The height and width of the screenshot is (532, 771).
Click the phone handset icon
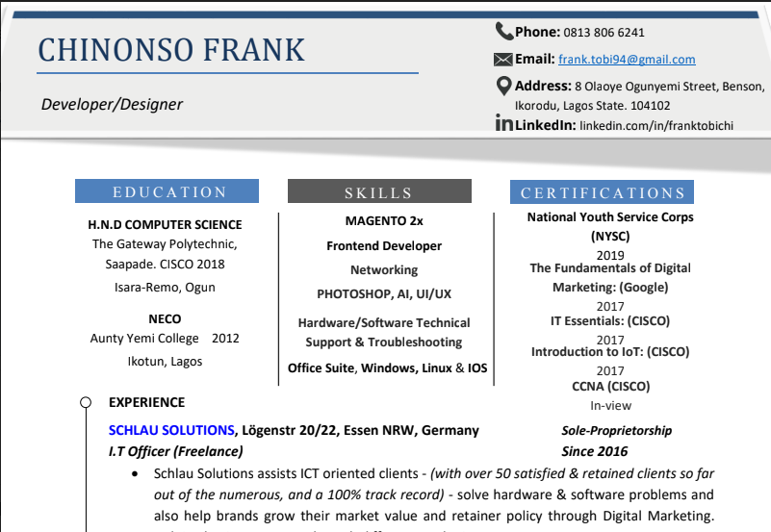(x=504, y=31)
